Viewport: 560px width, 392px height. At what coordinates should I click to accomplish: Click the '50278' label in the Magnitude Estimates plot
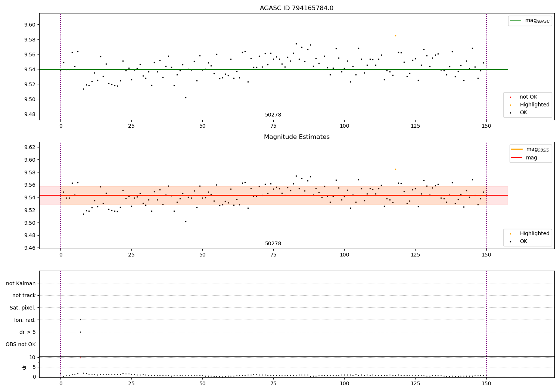point(273,244)
